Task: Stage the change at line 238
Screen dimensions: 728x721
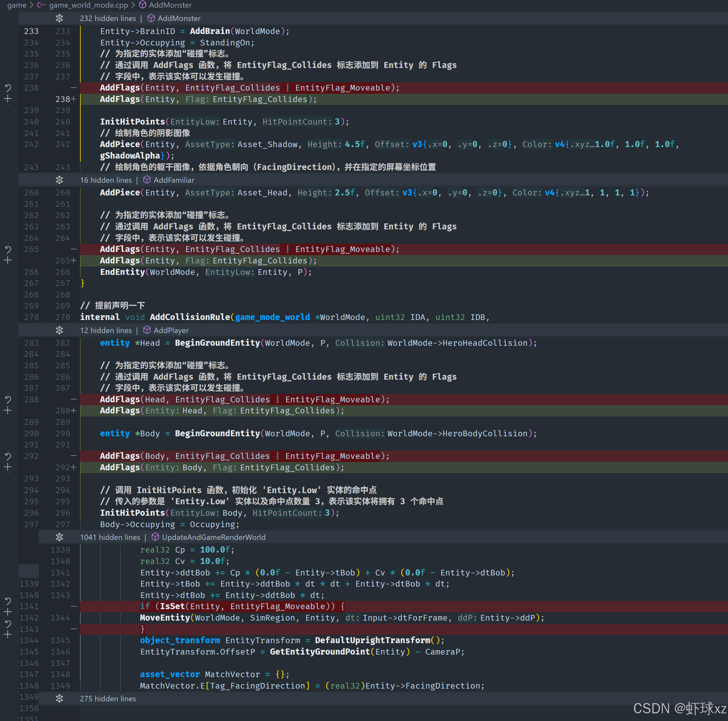Action: [x=8, y=99]
